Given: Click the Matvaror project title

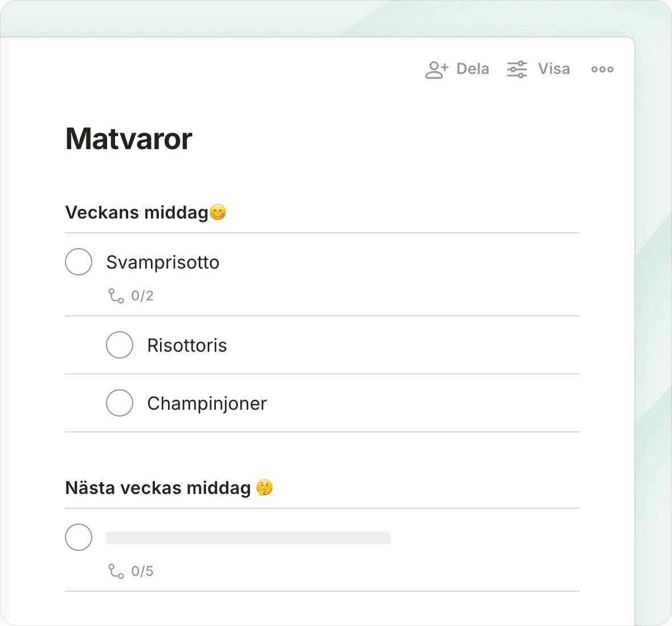Looking at the screenshot, I should 129,139.
